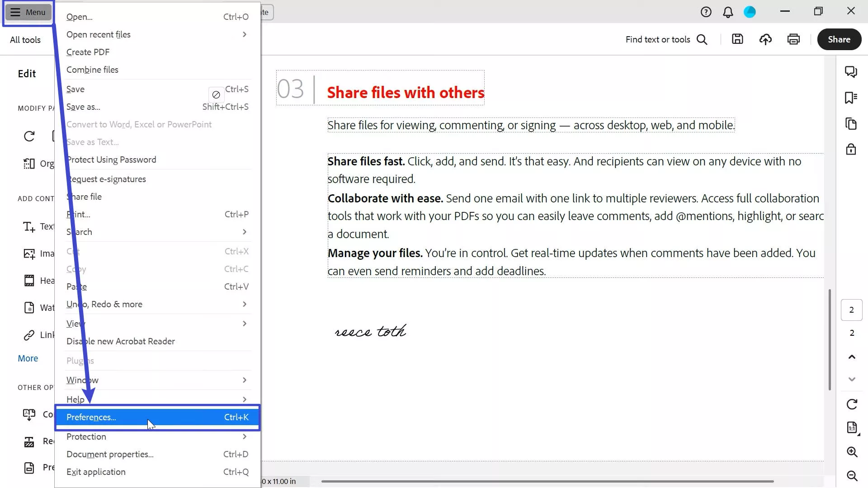The width and height of the screenshot is (868, 488).
Task: Open the help question mark icon
Action: coord(706,12)
